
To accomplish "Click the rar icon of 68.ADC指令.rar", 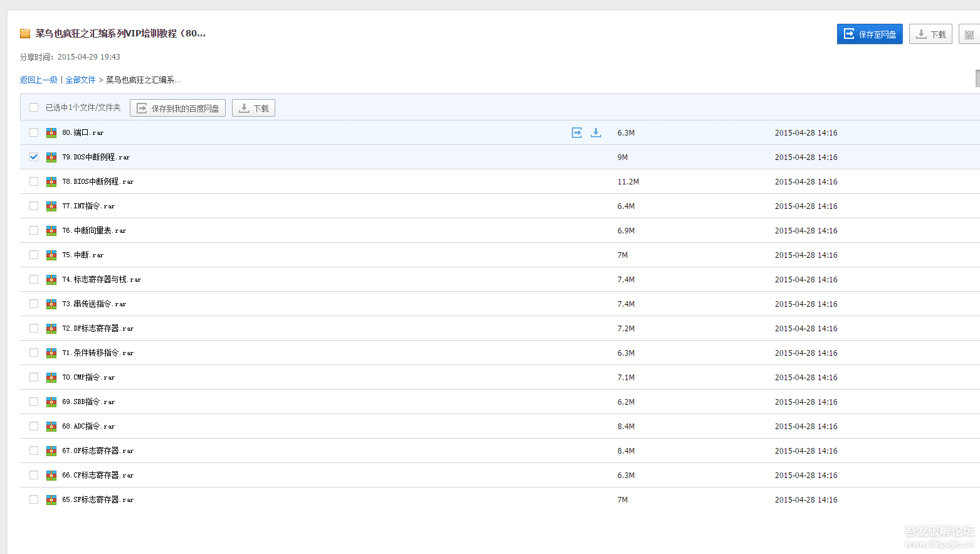I will click(51, 427).
